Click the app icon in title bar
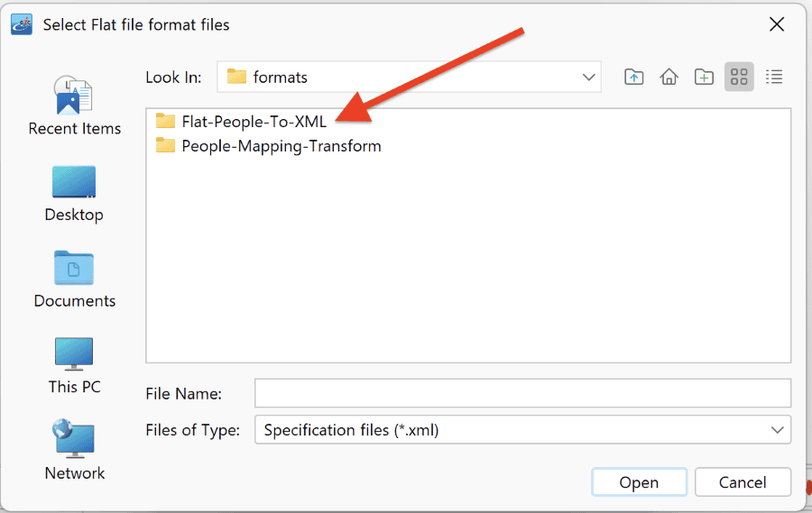Screen dimensions: 812x513 tap(22, 24)
